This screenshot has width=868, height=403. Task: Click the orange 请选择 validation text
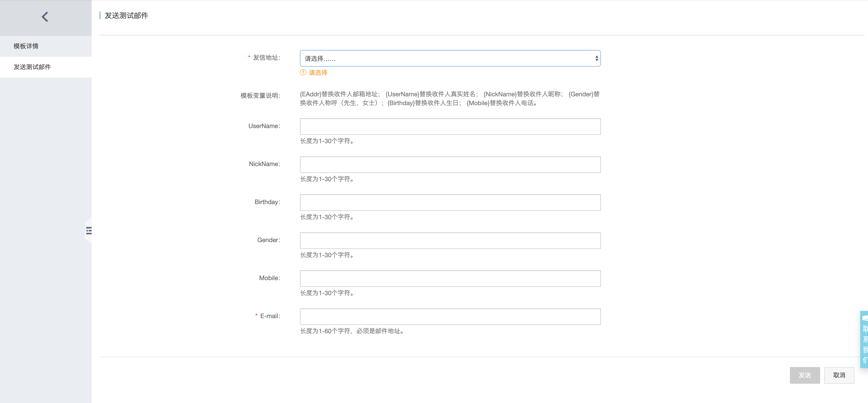tap(318, 73)
